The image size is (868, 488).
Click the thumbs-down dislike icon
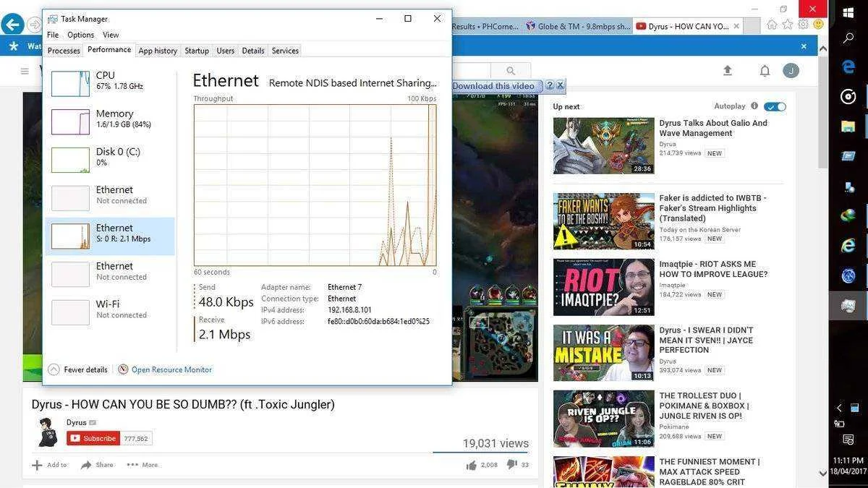(511, 465)
